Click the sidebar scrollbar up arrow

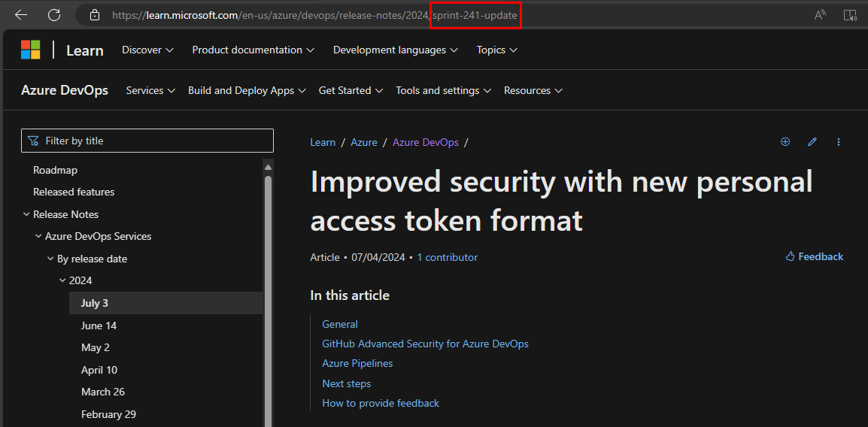click(x=268, y=167)
